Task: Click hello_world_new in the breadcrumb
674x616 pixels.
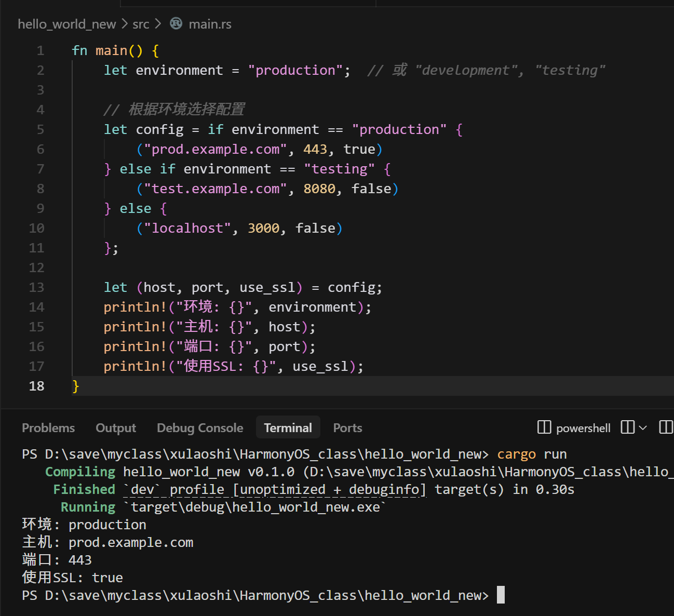Action: (67, 24)
